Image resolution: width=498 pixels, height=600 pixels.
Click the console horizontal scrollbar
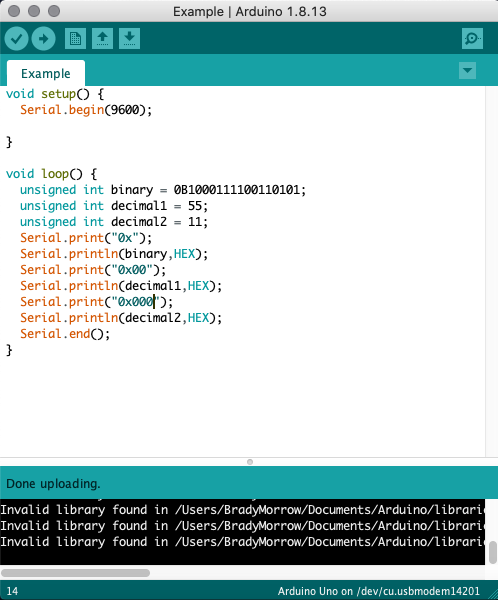(75, 573)
